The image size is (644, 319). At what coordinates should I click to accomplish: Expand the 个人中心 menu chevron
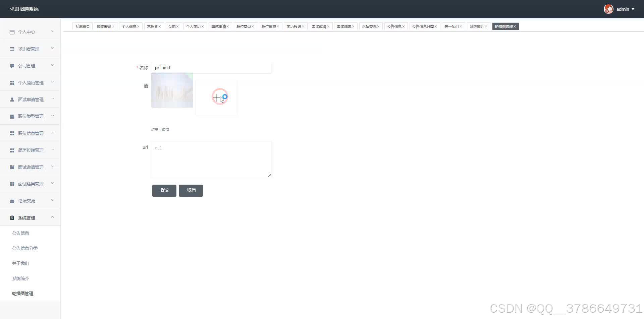[52, 31]
